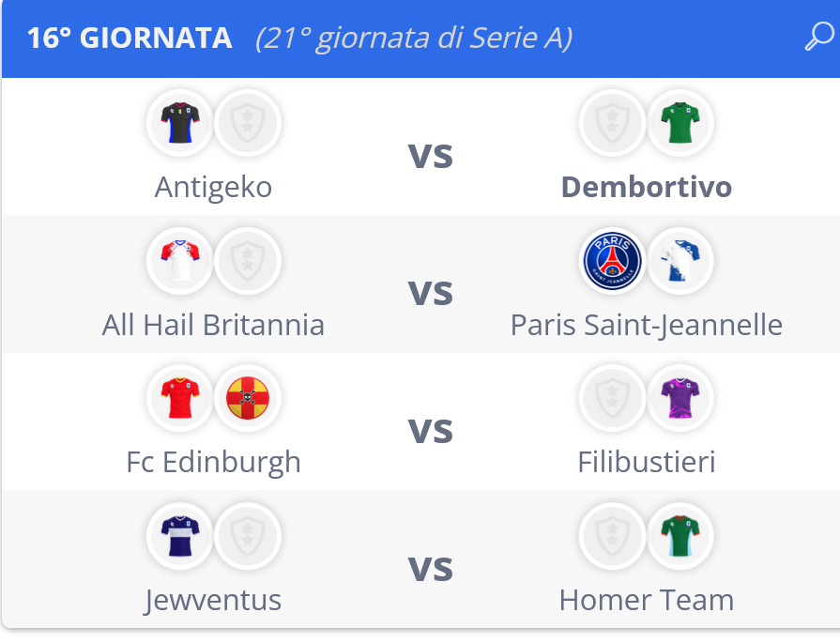
Task: Click Jewventus's navy jersey icon
Action: pyautogui.click(x=179, y=536)
